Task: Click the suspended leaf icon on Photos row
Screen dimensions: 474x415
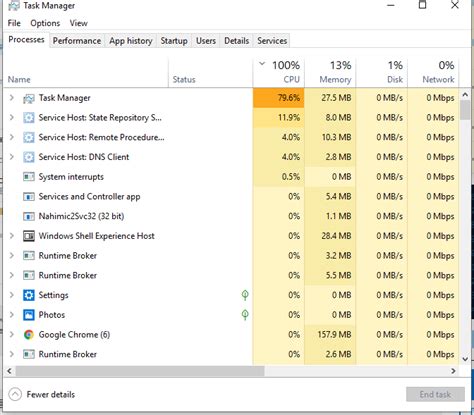Action: pos(245,315)
